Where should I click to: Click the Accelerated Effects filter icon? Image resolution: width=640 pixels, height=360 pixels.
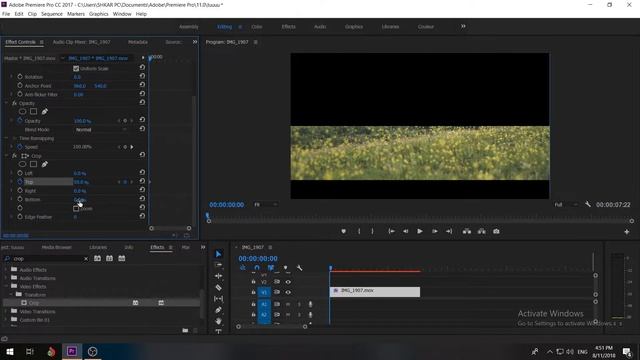(97, 258)
